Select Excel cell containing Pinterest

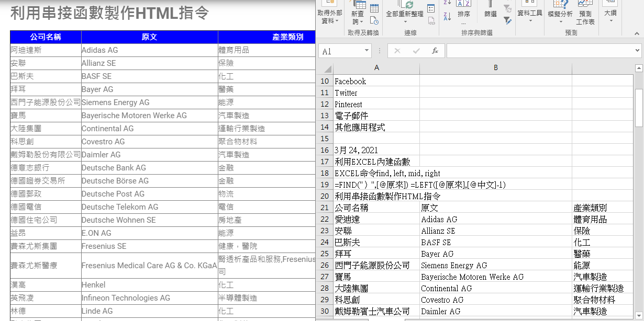coord(376,104)
